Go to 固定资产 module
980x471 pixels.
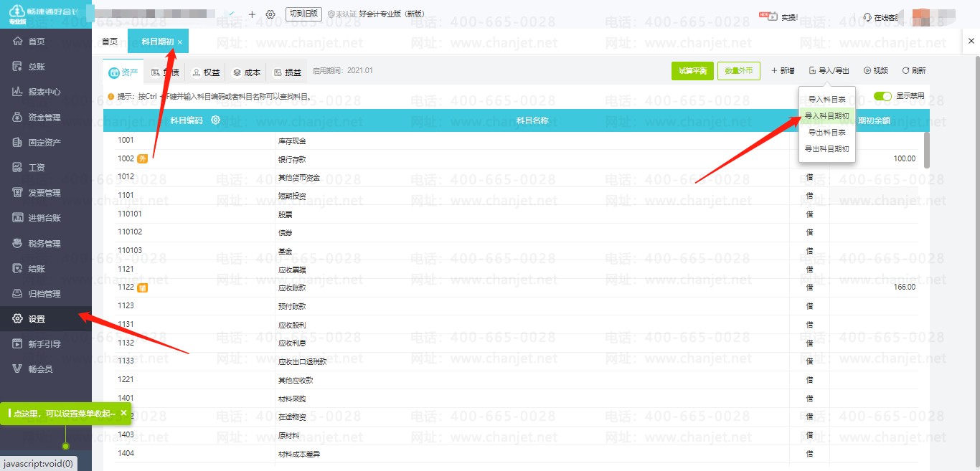pyautogui.click(x=44, y=143)
